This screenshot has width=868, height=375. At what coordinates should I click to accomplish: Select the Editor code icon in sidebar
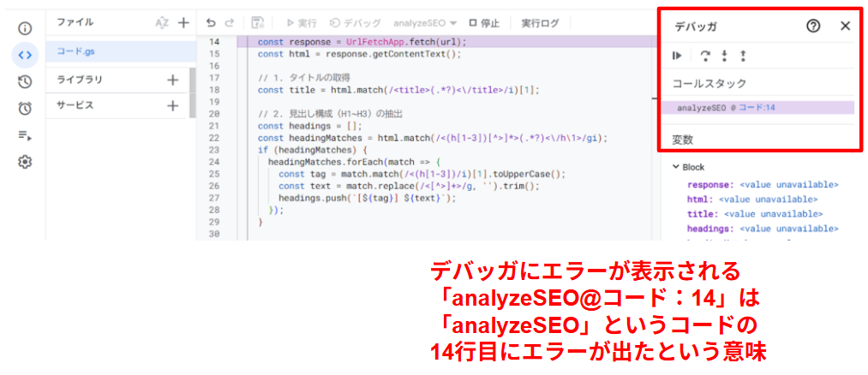[25, 55]
